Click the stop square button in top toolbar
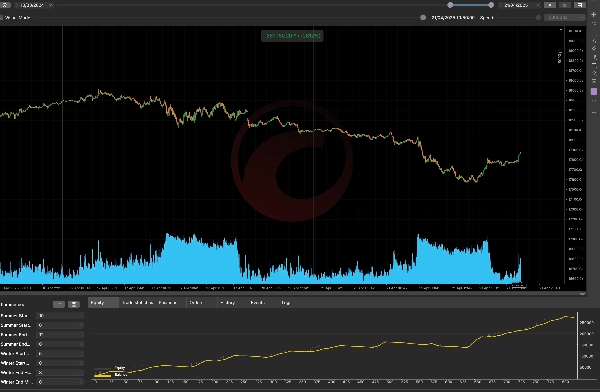Image resolution: width=600 pixels, height=392 pixels. coord(550,5)
